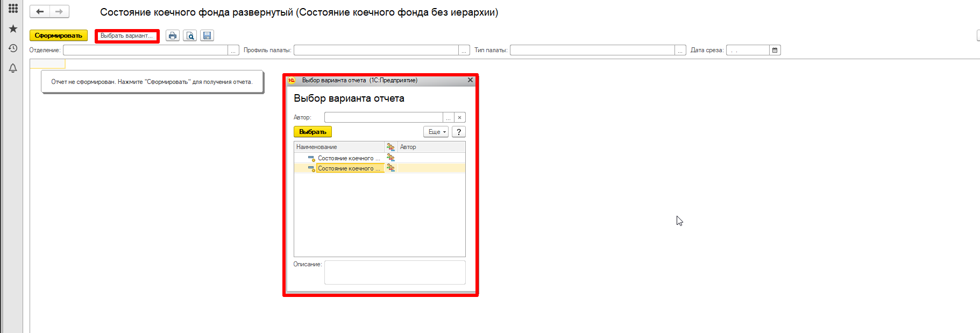Navigate back with left arrow
Screen dimensions: 980x333
click(x=40, y=11)
